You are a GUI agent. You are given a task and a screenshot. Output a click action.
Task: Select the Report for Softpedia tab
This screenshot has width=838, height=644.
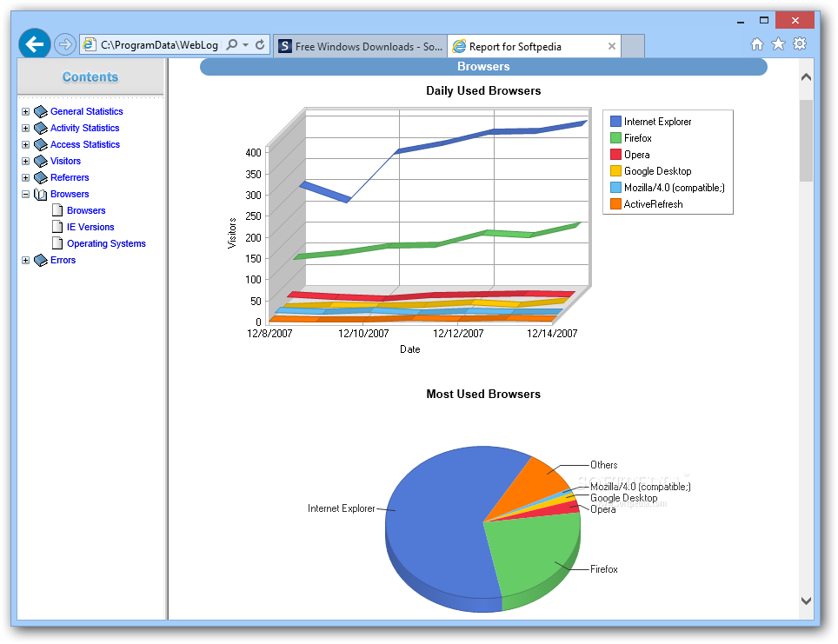pos(535,46)
